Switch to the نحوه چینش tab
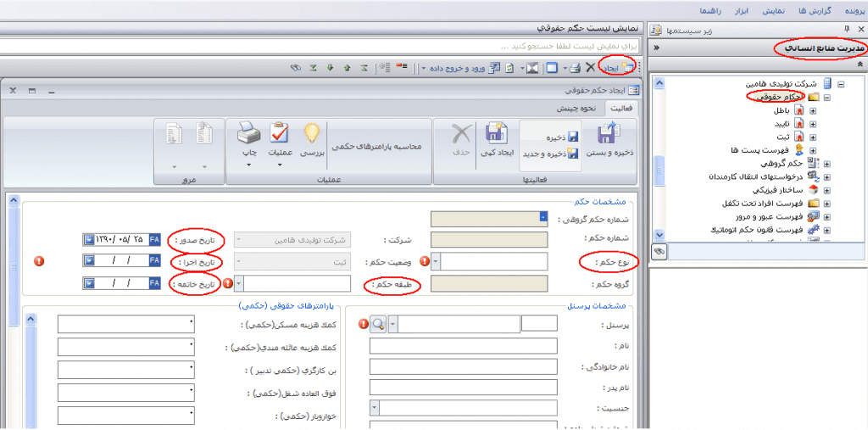 point(576,108)
